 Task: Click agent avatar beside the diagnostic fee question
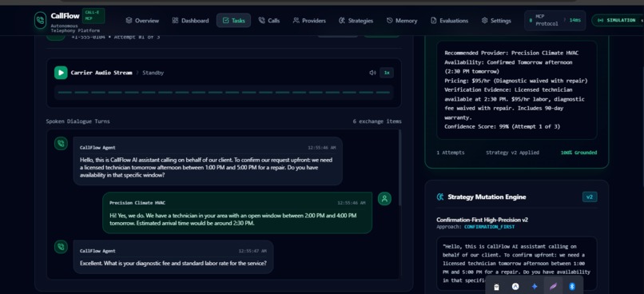click(62, 247)
